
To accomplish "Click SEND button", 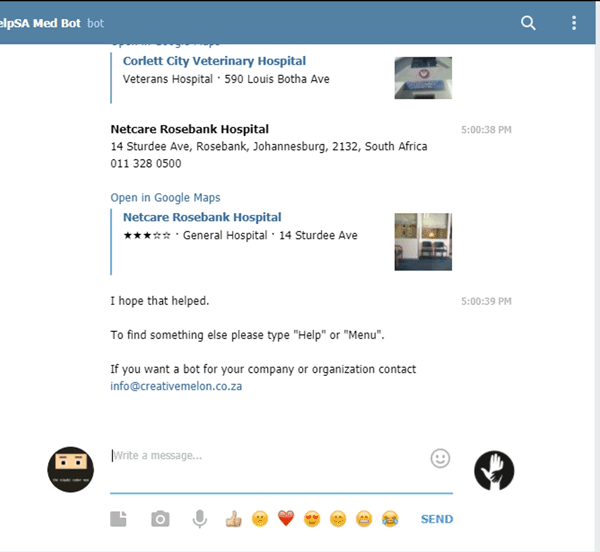I will 437,519.
